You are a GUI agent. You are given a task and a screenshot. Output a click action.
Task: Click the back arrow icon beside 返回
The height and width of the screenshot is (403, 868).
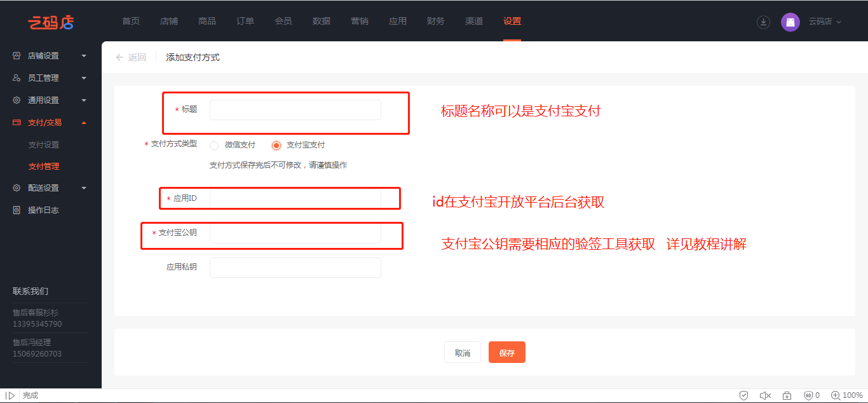pos(119,57)
